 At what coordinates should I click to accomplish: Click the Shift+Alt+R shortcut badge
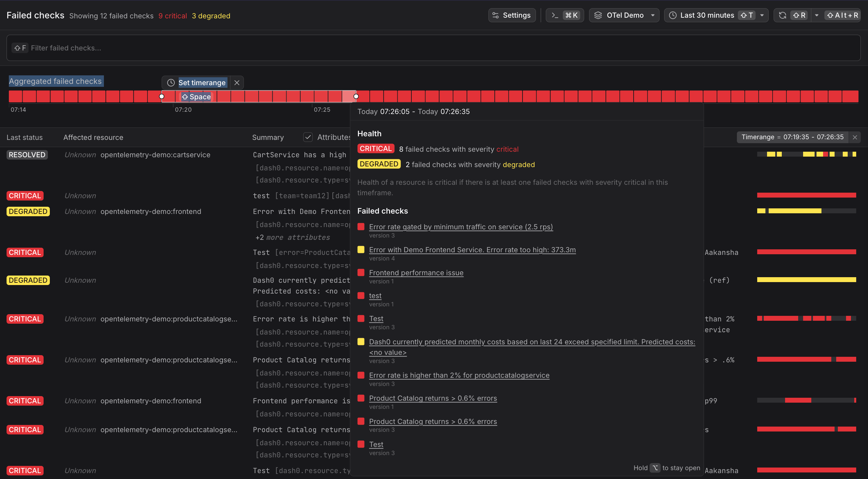tap(842, 15)
